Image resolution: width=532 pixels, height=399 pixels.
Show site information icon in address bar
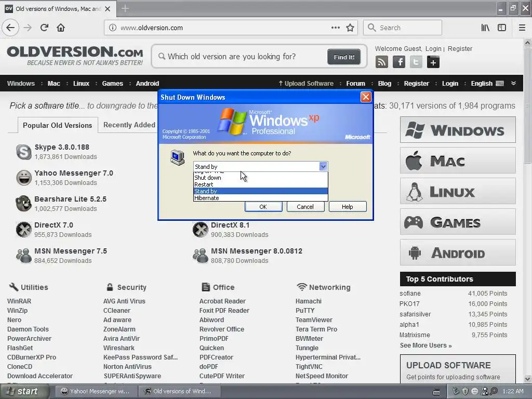[113, 28]
